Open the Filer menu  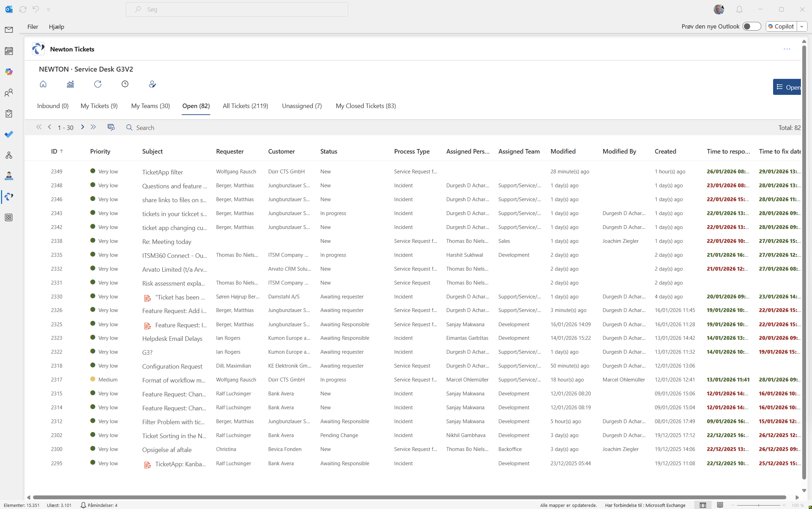(33, 27)
